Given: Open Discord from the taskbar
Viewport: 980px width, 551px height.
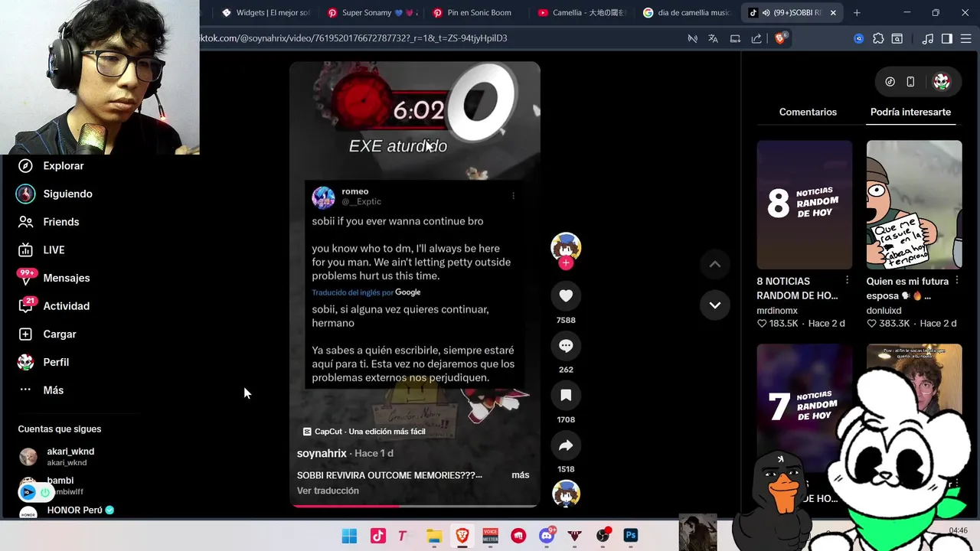Looking at the screenshot, I should coord(547,536).
